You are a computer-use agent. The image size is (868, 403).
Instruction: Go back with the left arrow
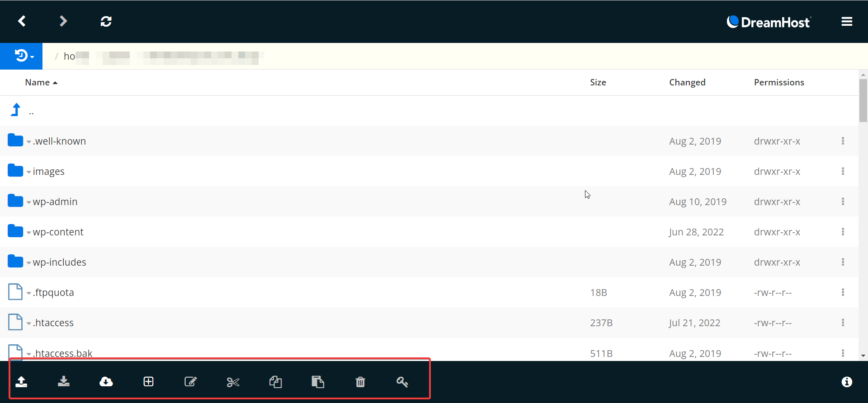coord(22,21)
